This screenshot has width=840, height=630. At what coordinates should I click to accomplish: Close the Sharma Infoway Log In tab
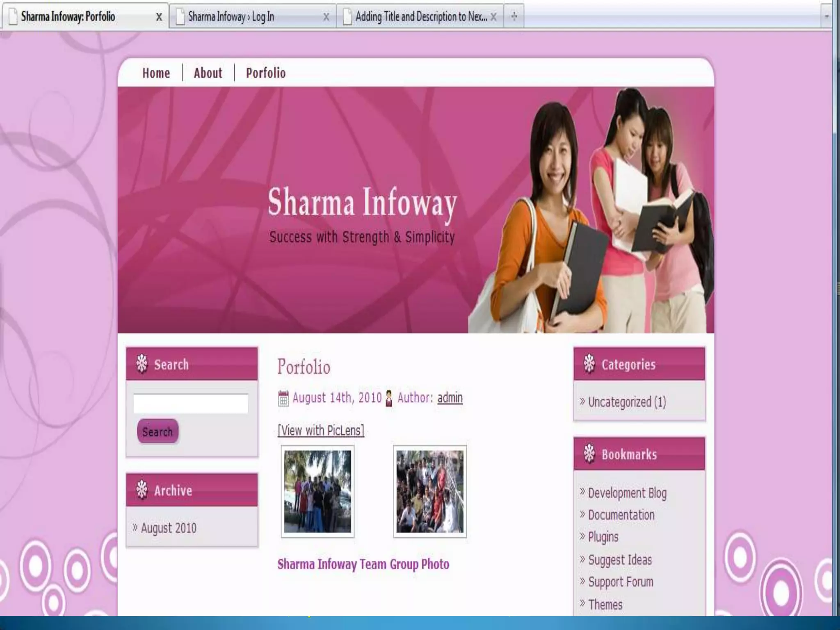(326, 17)
